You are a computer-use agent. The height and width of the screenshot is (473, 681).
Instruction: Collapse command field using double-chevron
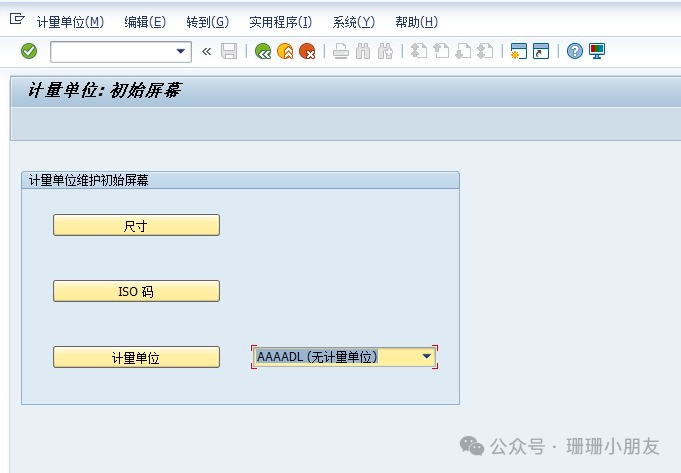[207, 51]
